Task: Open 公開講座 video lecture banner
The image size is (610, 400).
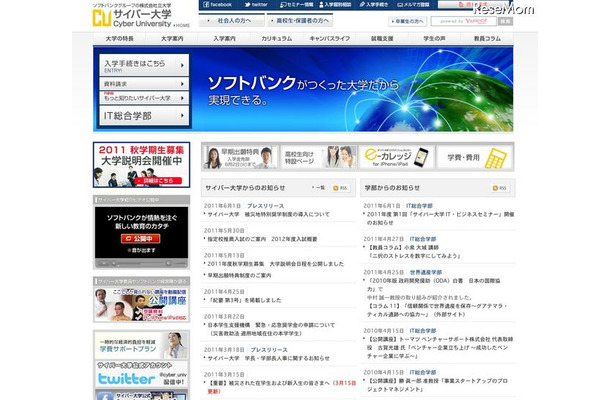Action: point(142,305)
